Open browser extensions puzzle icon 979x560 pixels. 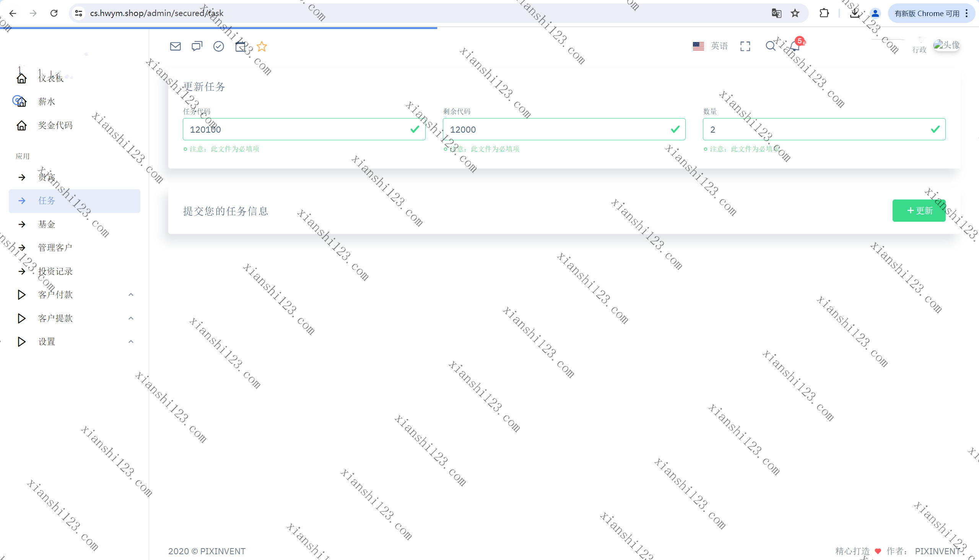(824, 13)
